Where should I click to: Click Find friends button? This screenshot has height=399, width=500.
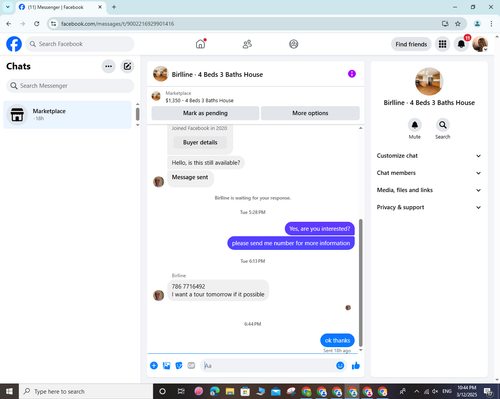[411, 44]
